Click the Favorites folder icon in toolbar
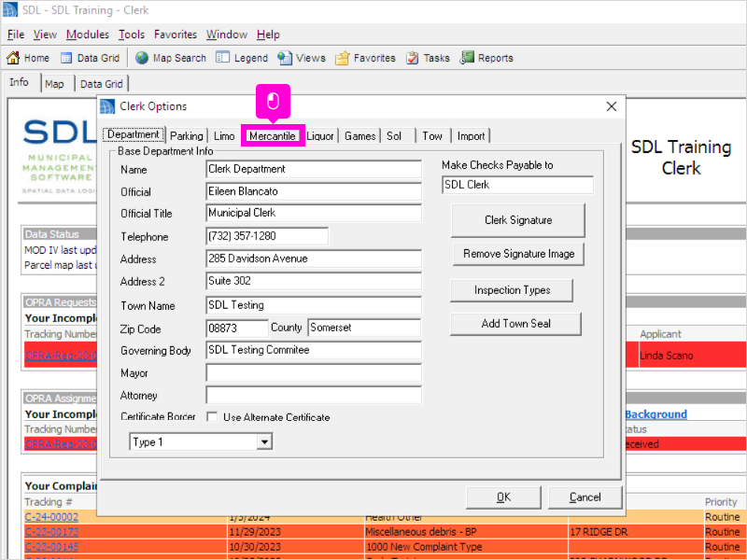This screenshot has width=747, height=560. pos(342,58)
